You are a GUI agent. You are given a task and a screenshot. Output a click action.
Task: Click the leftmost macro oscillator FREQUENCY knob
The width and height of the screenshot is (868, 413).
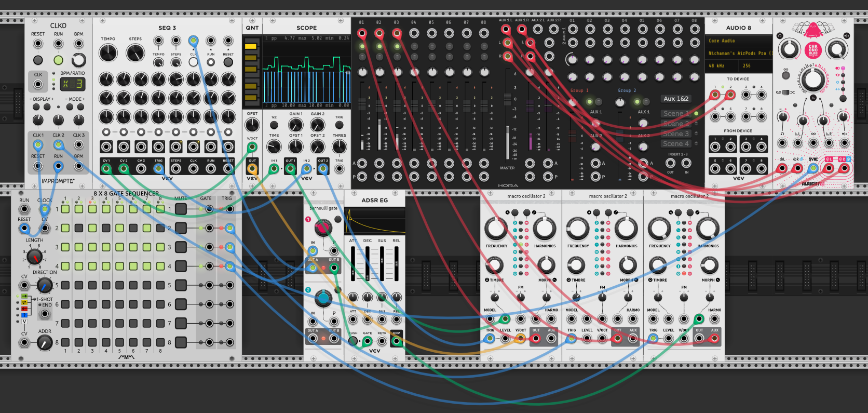[496, 228]
